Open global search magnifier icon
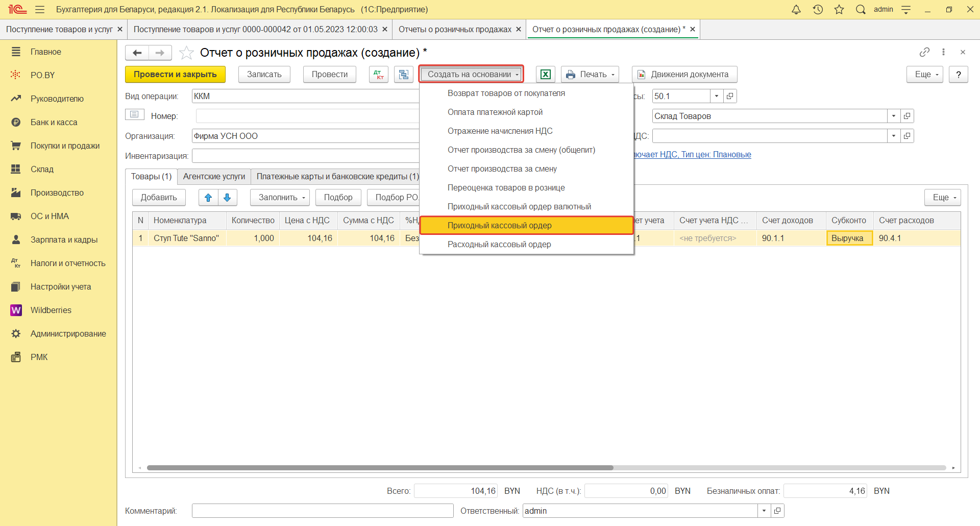The width and height of the screenshot is (980, 526). [861, 10]
